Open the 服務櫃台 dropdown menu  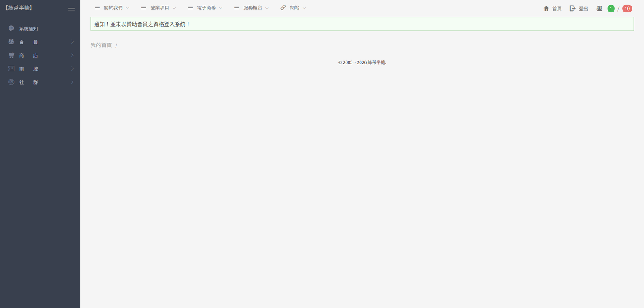(x=252, y=8)
